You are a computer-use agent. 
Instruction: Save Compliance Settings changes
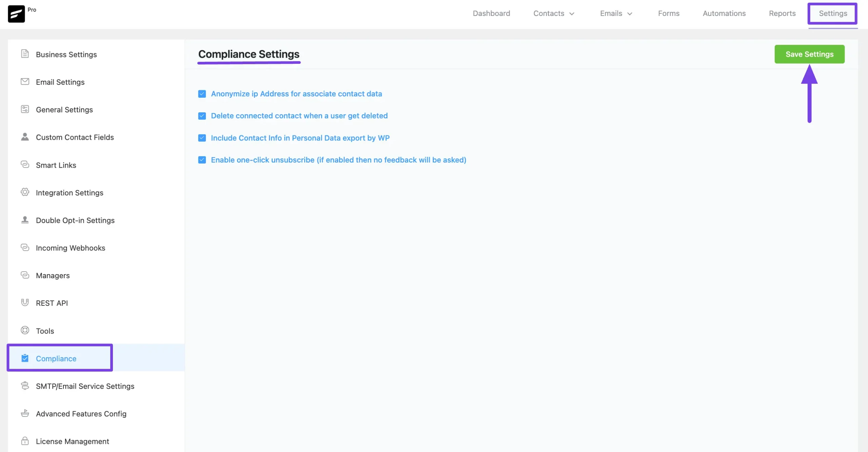[x=809, y=54]
